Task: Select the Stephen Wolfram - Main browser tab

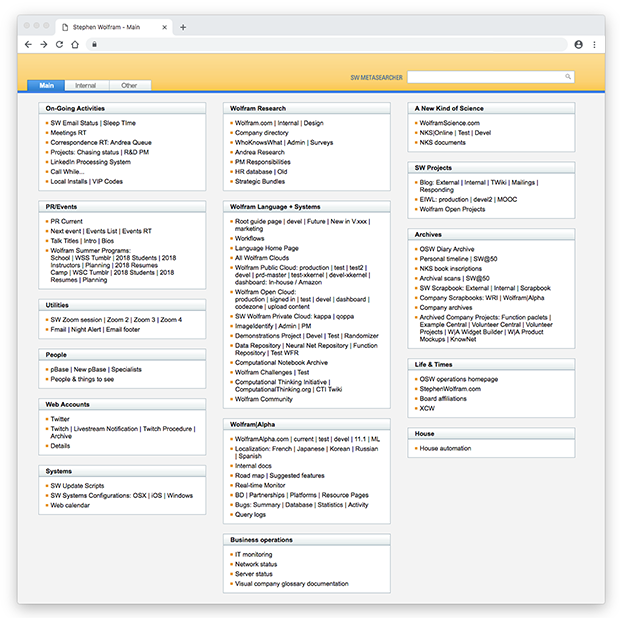Action: pos(114,27)
